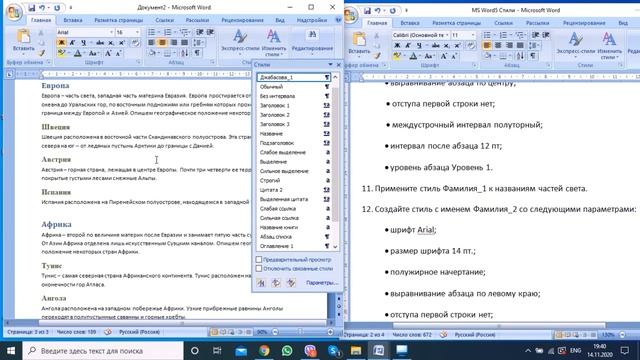The width and height of the screenshot is (640, 360).
Task: Click the highlight color button in the left window
Action: pos(61,53)
